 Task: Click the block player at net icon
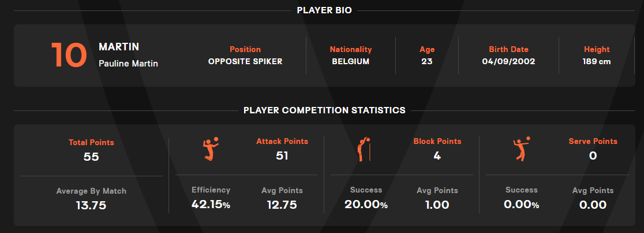pyautogui.click(x=364, y=150)
